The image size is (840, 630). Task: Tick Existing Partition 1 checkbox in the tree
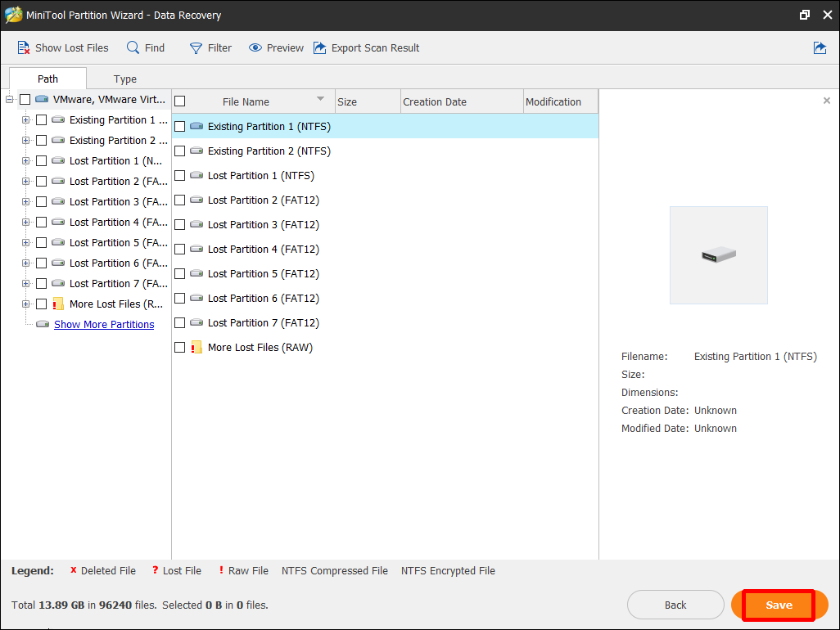[41, 120]
